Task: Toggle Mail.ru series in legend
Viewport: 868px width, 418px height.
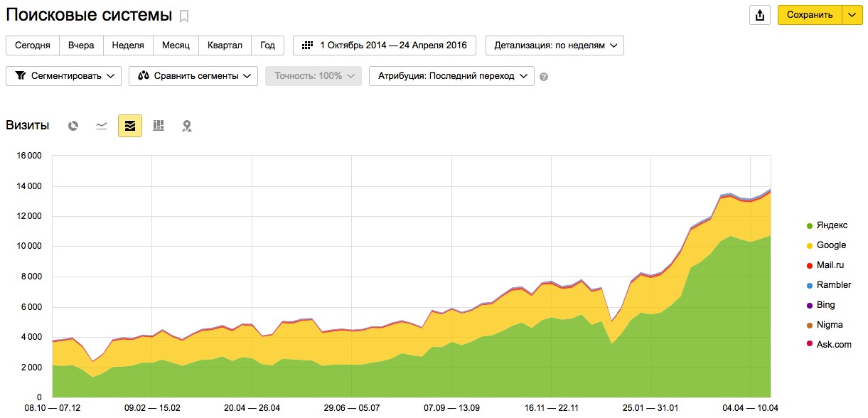Action: coord(825,265)
